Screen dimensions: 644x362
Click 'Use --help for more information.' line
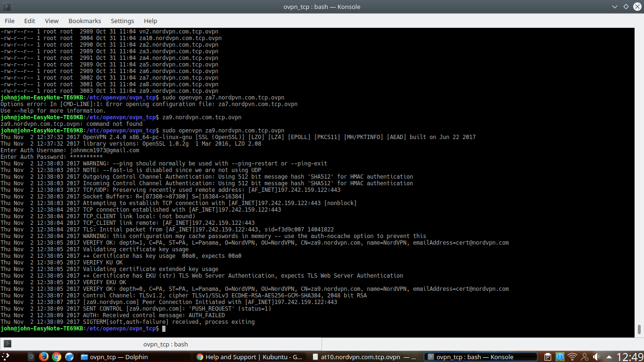click(x=53, y=111)
